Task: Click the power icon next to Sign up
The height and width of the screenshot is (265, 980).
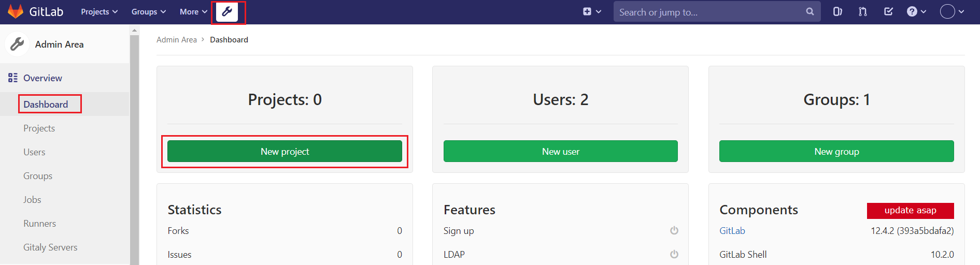Action: click(x=674, y=230)
